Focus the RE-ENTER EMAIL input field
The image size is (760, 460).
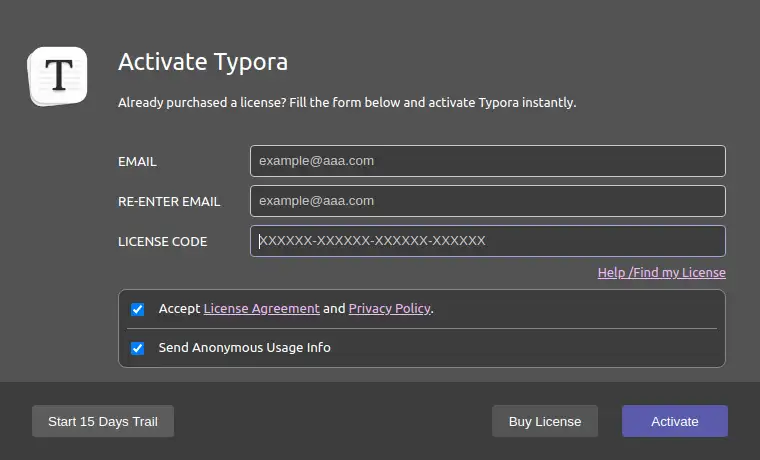point(488,201)
